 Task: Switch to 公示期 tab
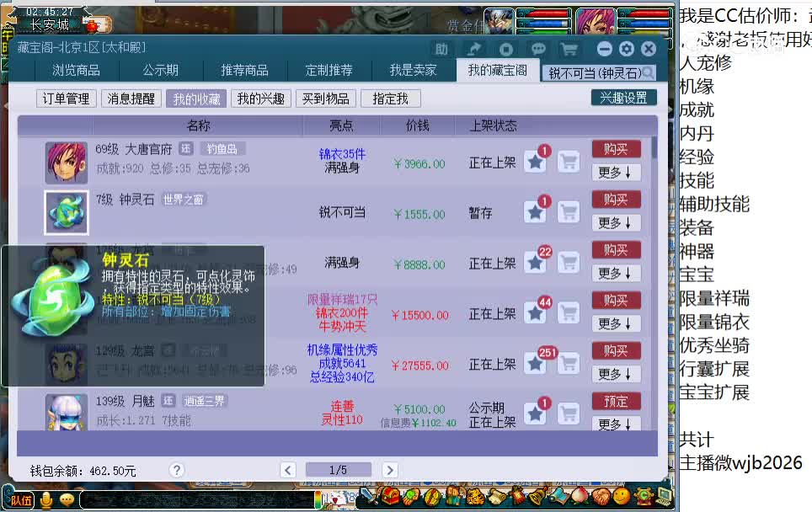point(161,71)
